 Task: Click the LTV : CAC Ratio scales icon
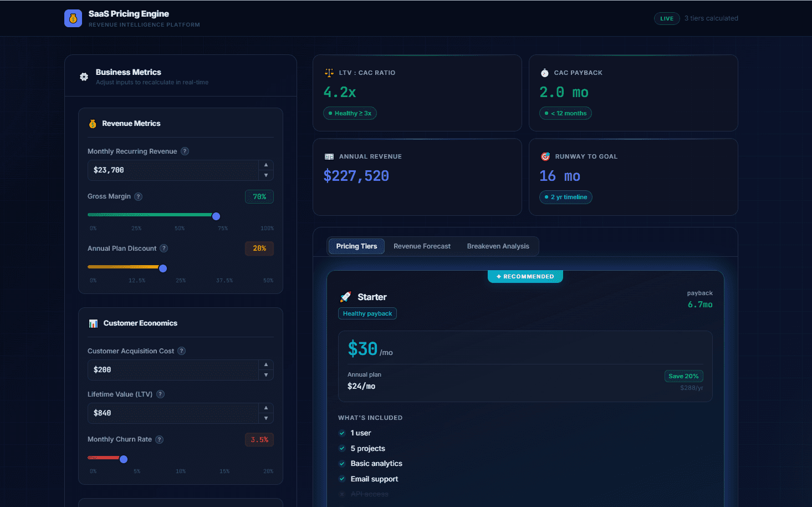click(x=329, y=73)
